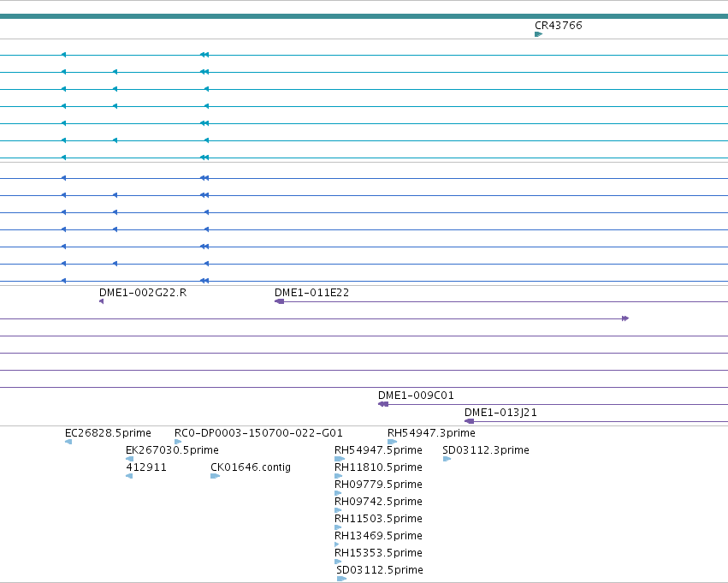Click the RH11503.5prime label
Viewport: 728px width, 583px height.
378,519
